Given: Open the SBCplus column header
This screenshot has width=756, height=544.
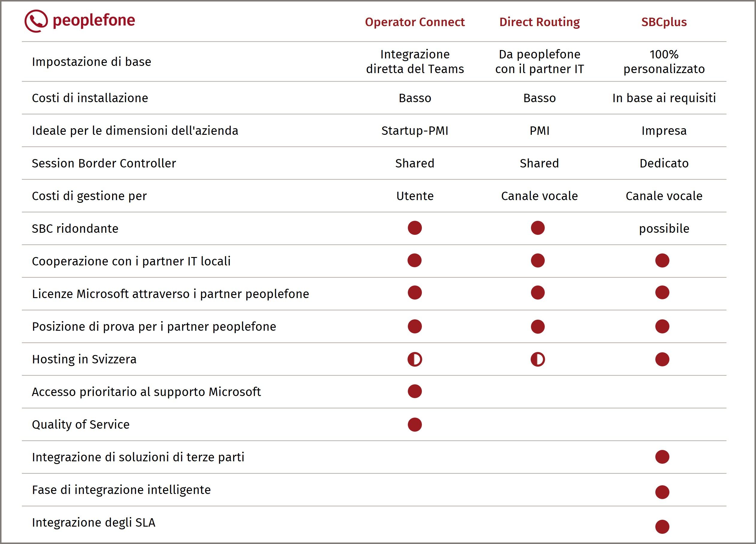Looking at the screenshot, I should click(x=664, y=22).
